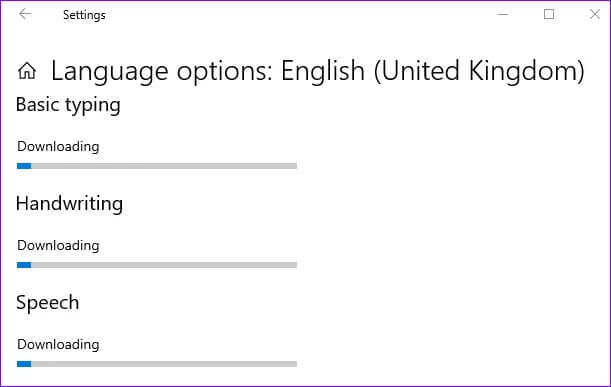Viewport: 611px width, 387px height.
Task: Select the Handwriting heading
Action: pyautogui.click(x=69, y=204)
